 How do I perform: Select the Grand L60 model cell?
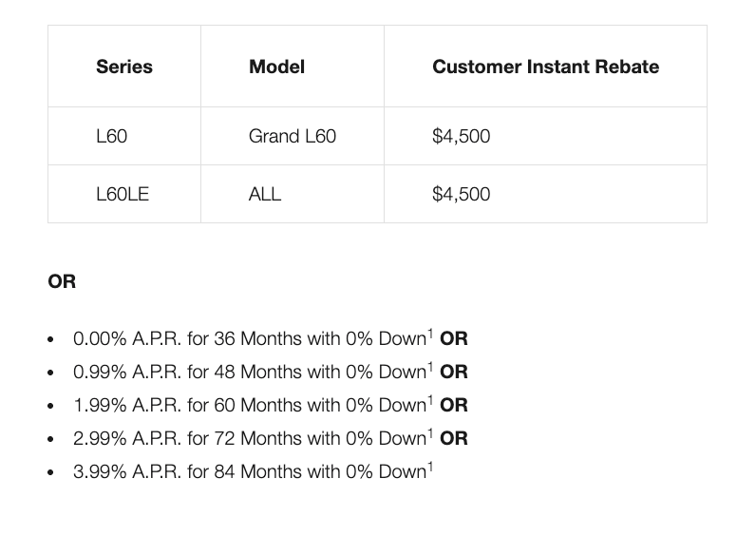point(293,136)
